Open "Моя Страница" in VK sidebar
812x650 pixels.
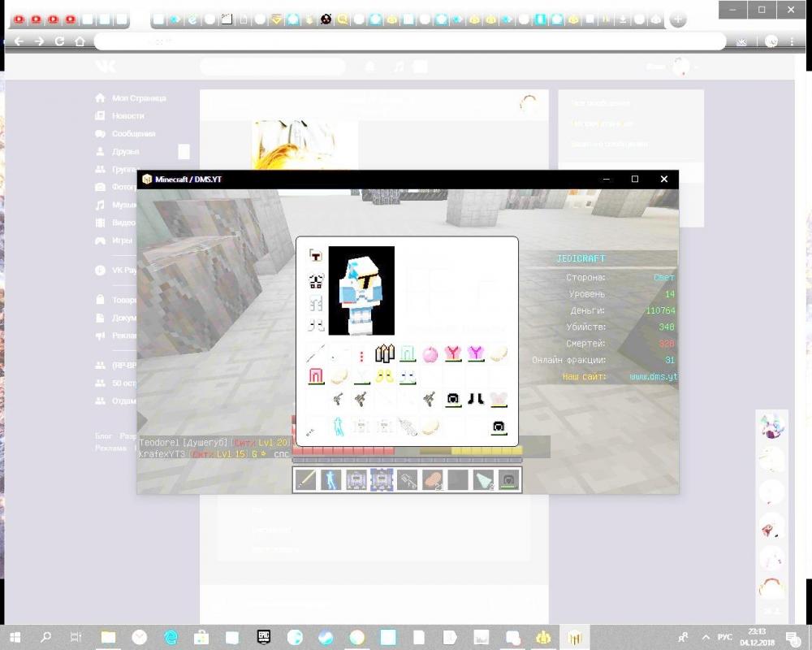click(138, 97)
